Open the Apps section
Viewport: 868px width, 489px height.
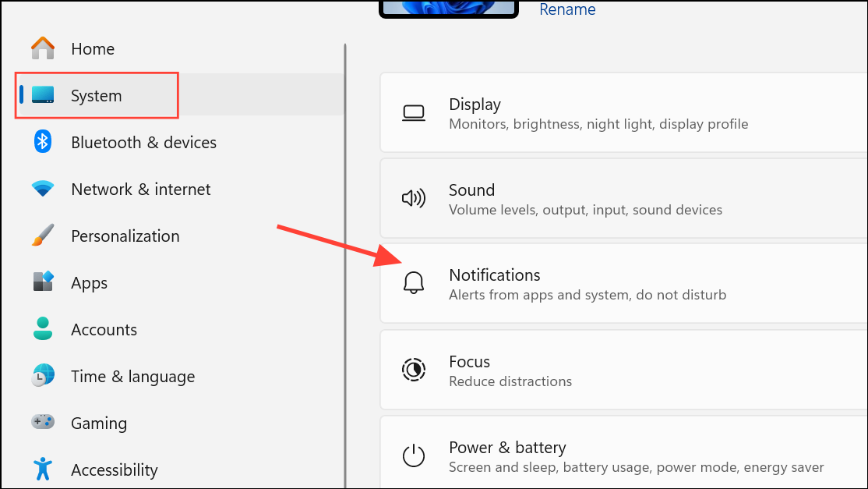click(x=89, y=283)
